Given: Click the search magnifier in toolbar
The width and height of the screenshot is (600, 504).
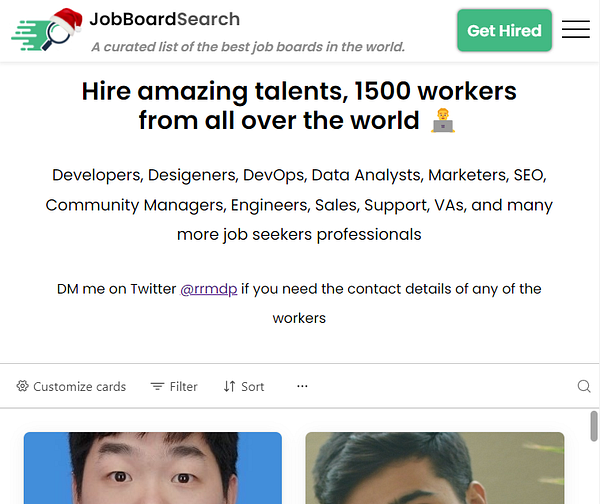Looking at the screenshot, I should [x=584, y=386].
